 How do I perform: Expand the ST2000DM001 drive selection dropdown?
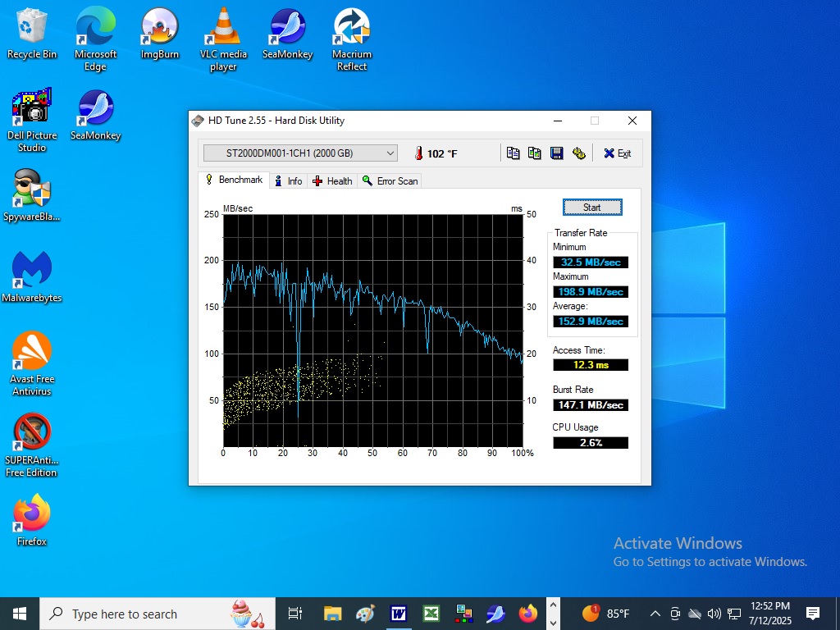[300, 153]
